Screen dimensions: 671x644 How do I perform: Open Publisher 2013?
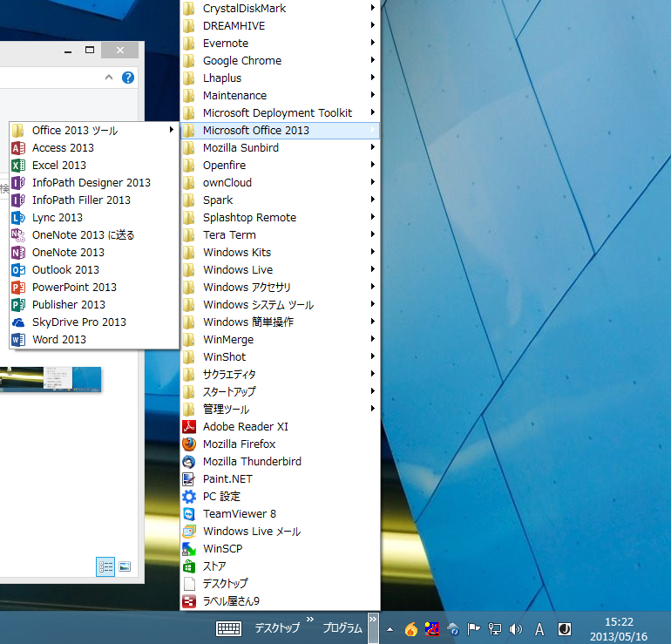click(x=94, y=305)
